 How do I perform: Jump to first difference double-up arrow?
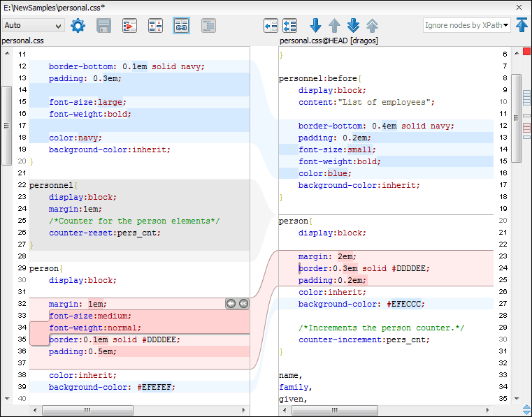(372, 26)
